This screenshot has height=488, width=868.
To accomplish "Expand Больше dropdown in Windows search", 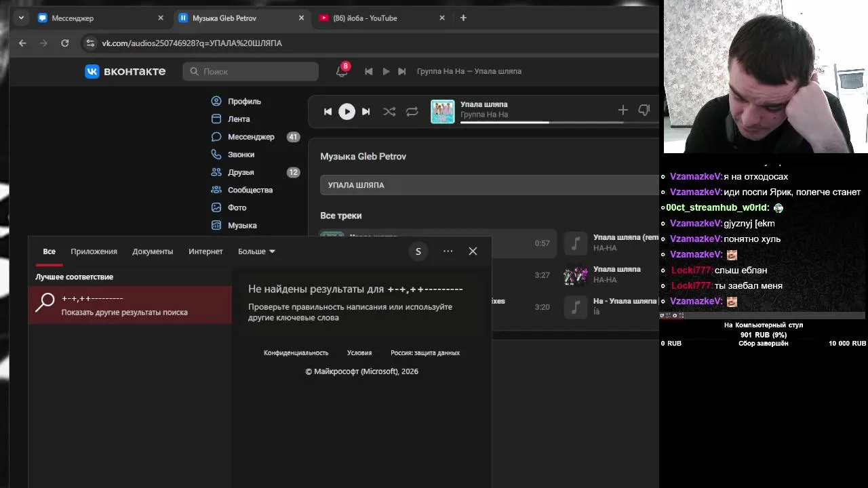I will pyautogui.click(x=256, y=251).
